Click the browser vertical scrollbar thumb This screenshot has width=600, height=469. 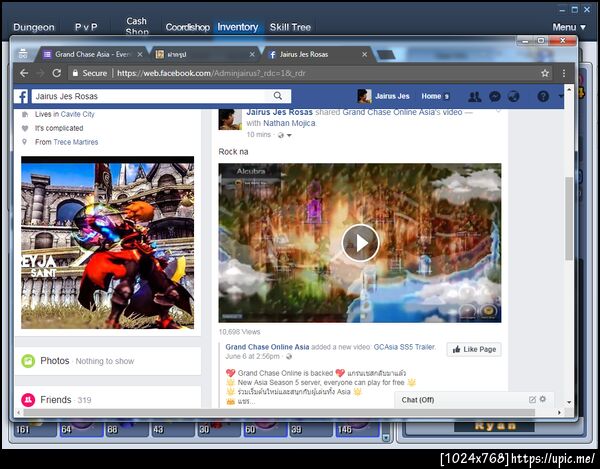click(x=568, y=218)
